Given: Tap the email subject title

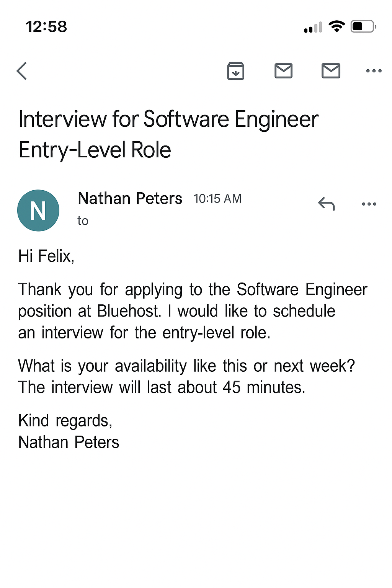Looking at the screenshot, I should [168, 134].
